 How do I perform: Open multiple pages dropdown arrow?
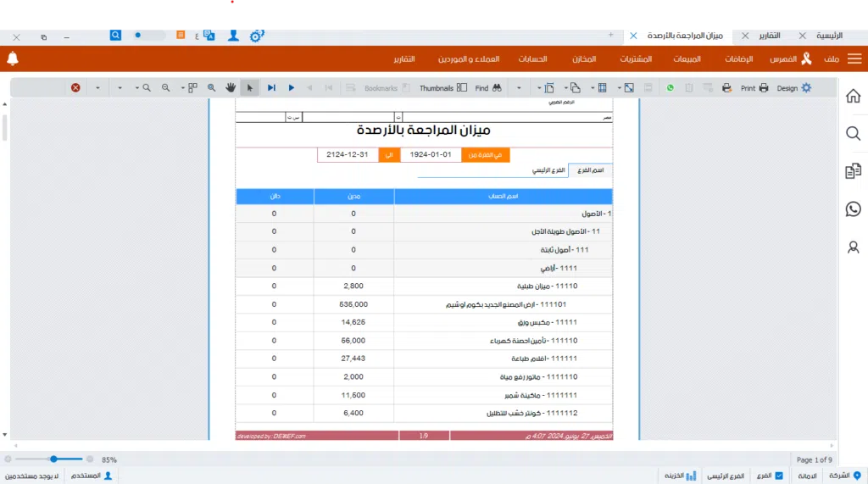pyautogui.click(x=183, y=87)
